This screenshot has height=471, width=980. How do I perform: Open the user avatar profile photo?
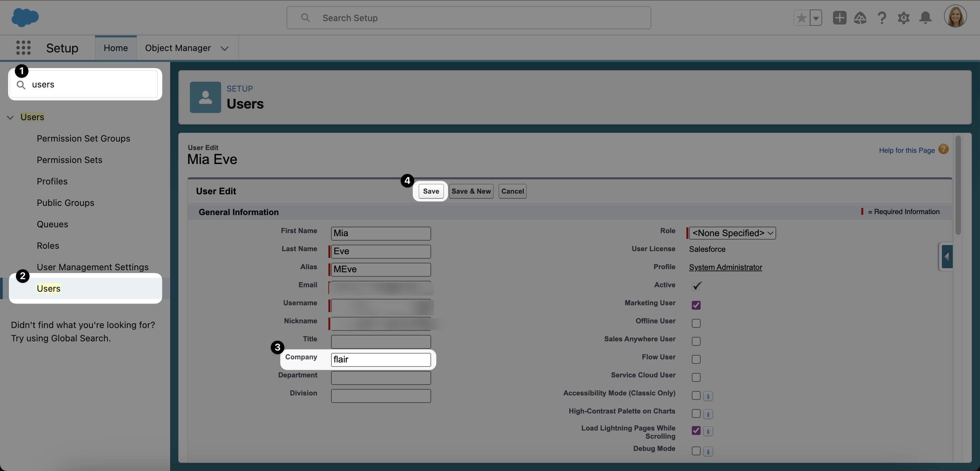tap(955, 16)
